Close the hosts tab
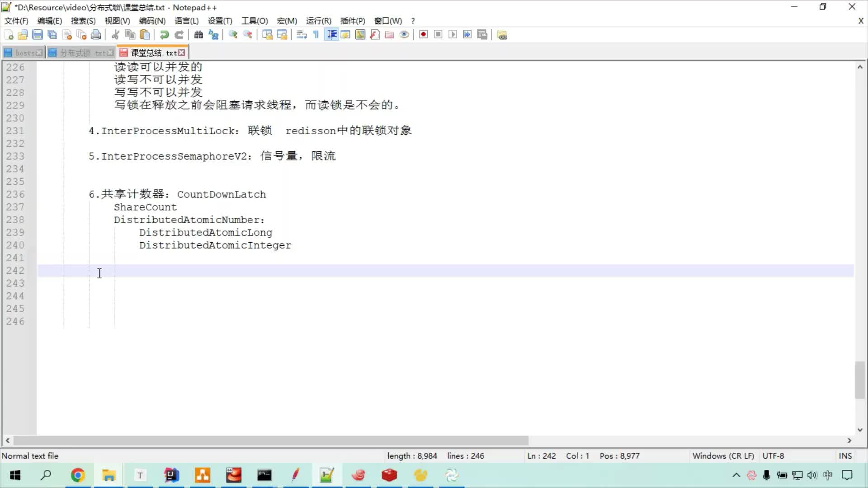The width and height of the screenshot is (868, 488). coord(40,53)
